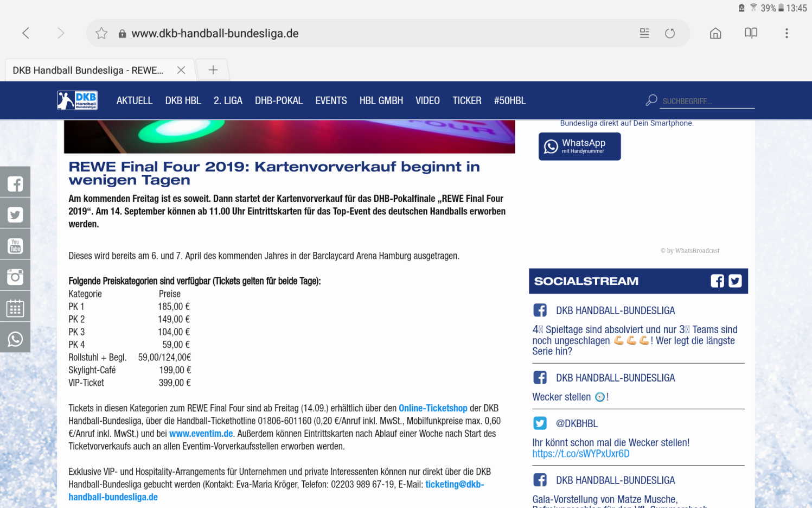Select the TICKER navigation item

tap(466, 101)
